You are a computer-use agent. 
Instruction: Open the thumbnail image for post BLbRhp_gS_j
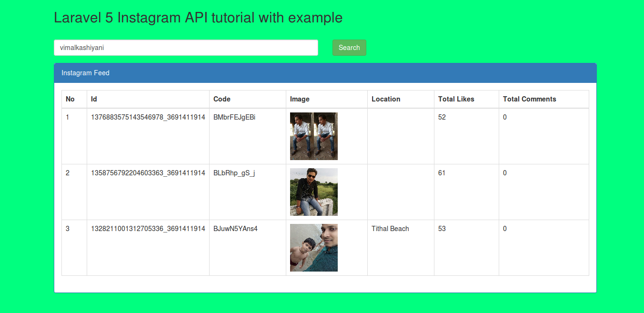click(314, 192)
